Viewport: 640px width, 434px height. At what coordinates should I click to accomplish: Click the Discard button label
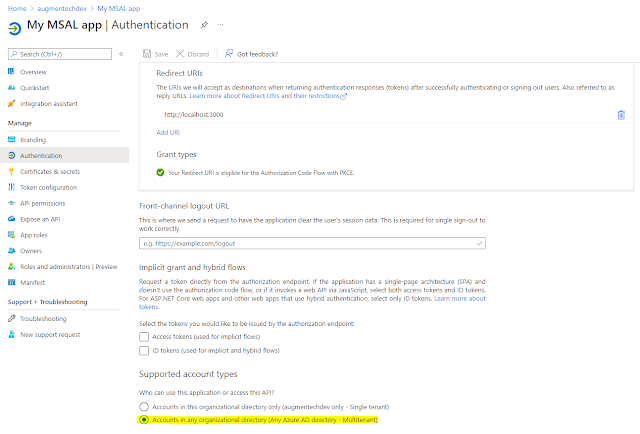coord(198,54)
